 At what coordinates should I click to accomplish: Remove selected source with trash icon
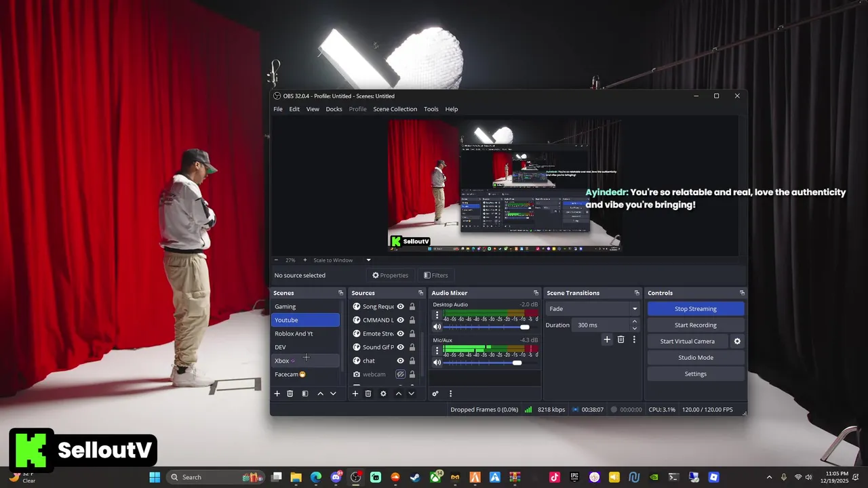(x=368, y=394)
